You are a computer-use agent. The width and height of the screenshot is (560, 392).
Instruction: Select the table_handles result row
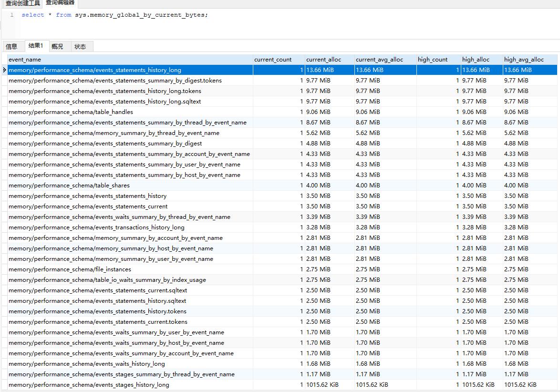click(x=69, y=112)
